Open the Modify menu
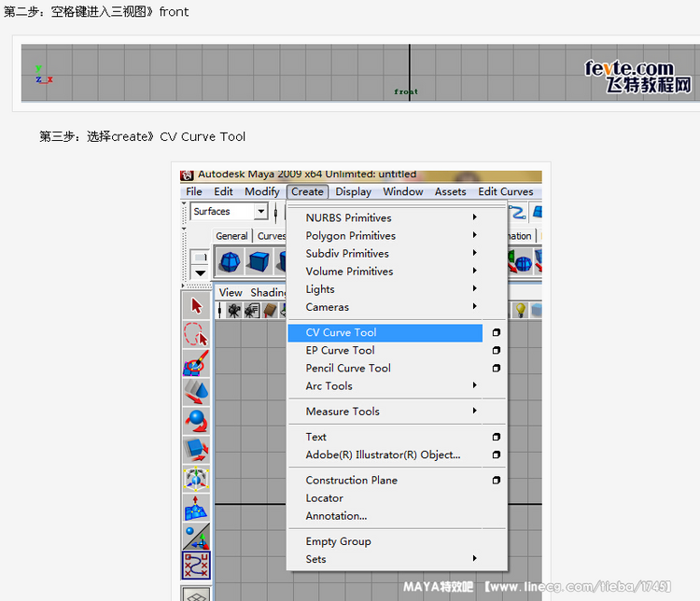700x601 pixels. click(x=262, y=191)
